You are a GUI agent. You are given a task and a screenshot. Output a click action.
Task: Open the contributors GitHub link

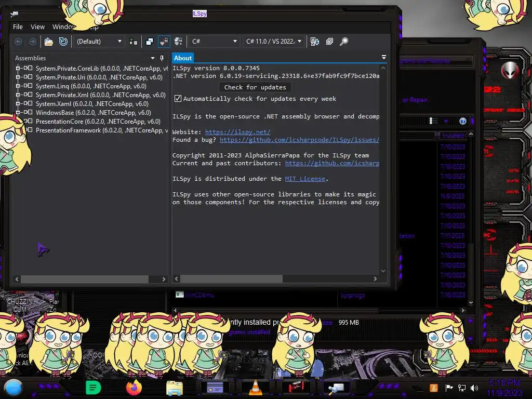click(x=332, y=163)
